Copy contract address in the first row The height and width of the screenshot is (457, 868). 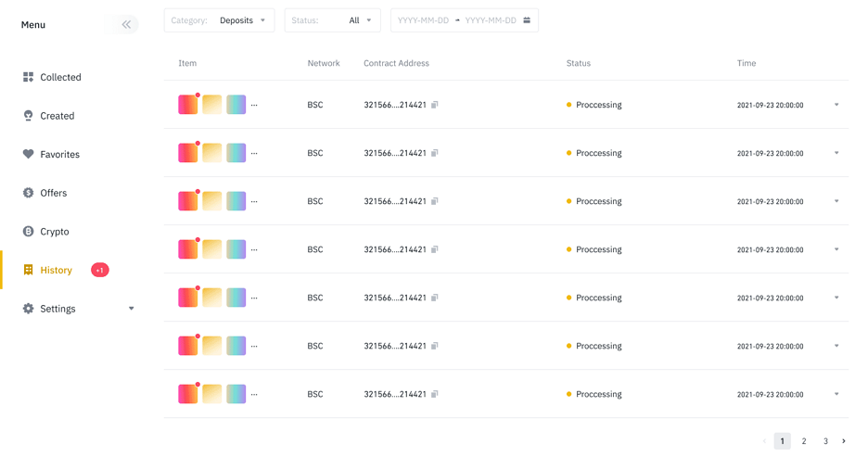point(435,105)
